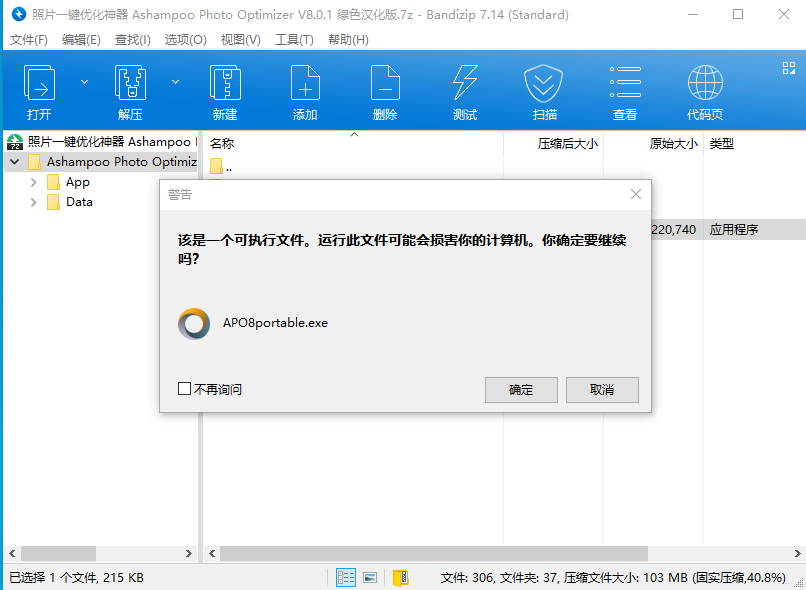Switch to thumbnail view icon in status bar
806x590 pixels.
(370, 578)
